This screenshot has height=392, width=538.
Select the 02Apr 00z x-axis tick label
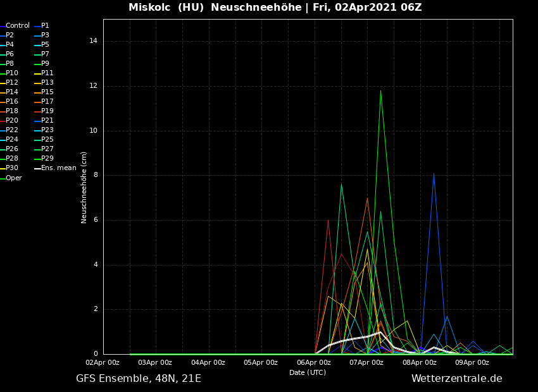point(103,363)
